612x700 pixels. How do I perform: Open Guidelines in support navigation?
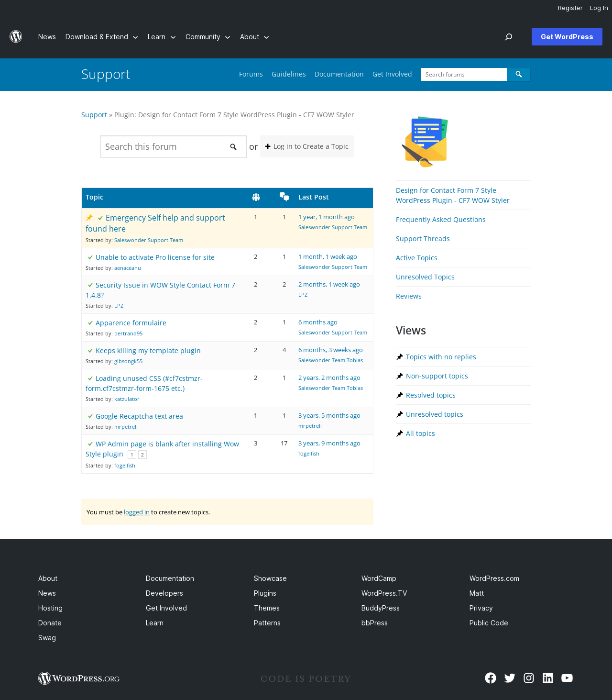[289, 74]
